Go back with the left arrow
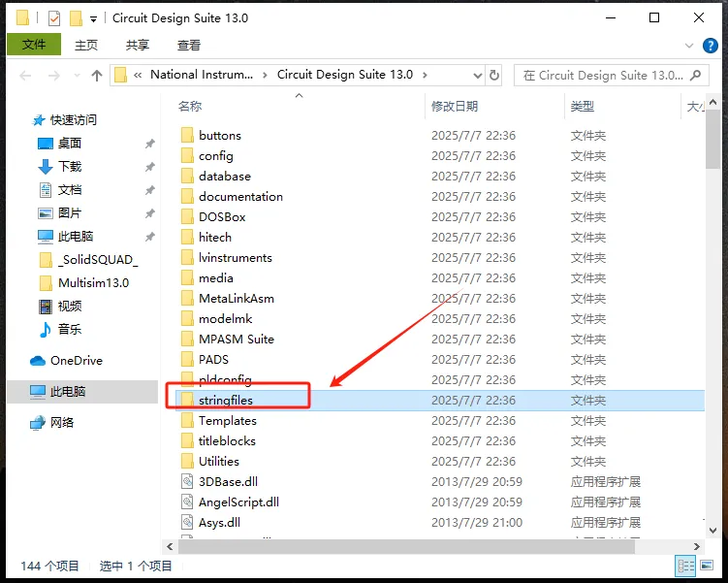The image size is (728, 583). [25, 76]
